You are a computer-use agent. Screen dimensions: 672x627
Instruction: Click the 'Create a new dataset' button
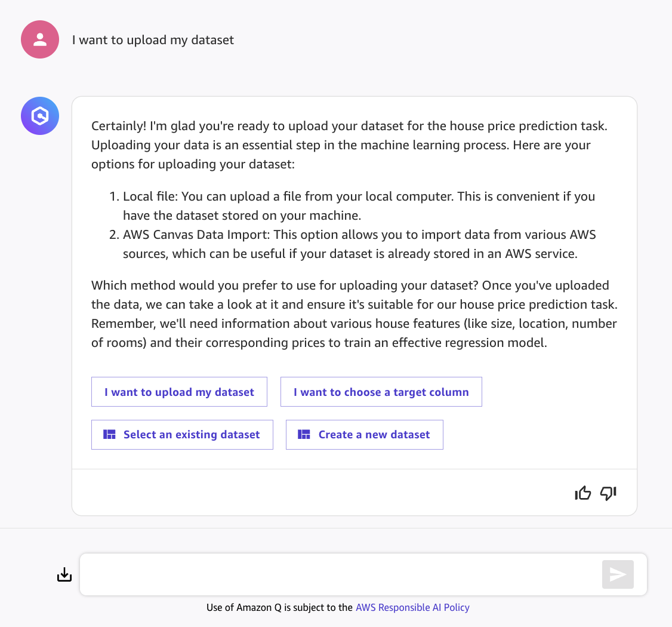point(364,435)
